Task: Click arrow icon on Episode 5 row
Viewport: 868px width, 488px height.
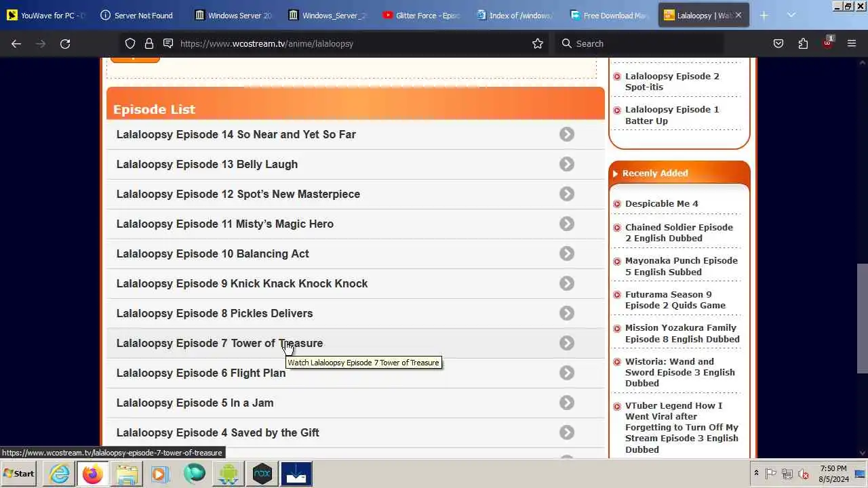Action: (x=567, y=403)
